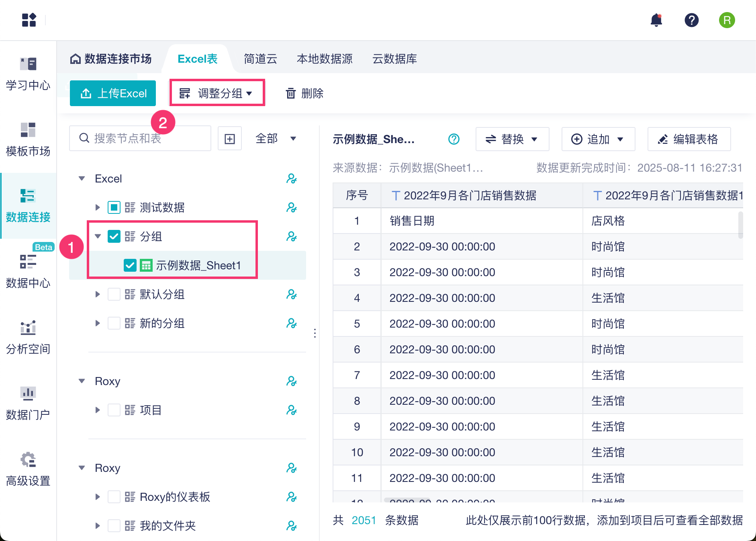Switch to the 简道云 tab
This screenshot has width=756, height=541.
[x=260, y=59]
